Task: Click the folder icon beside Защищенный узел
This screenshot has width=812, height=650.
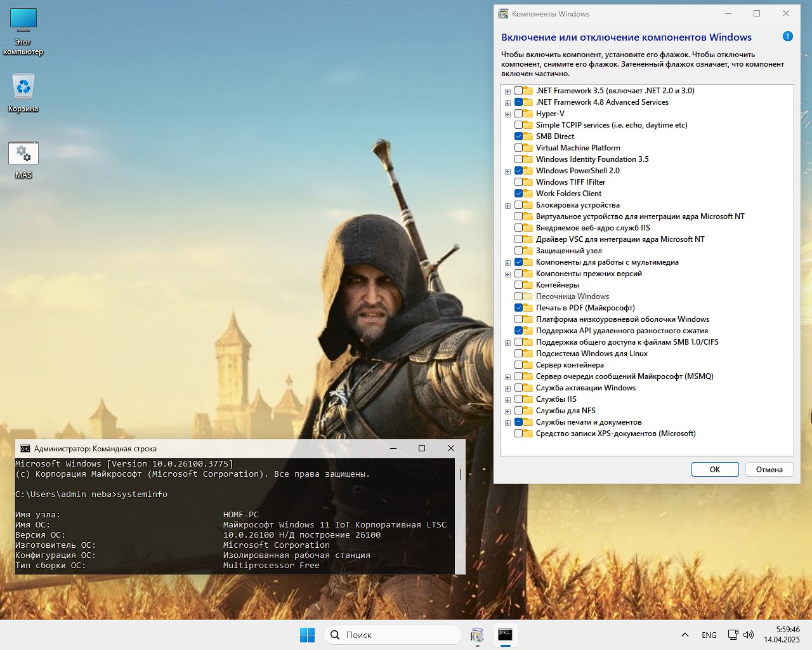Action: click(528, 251)
